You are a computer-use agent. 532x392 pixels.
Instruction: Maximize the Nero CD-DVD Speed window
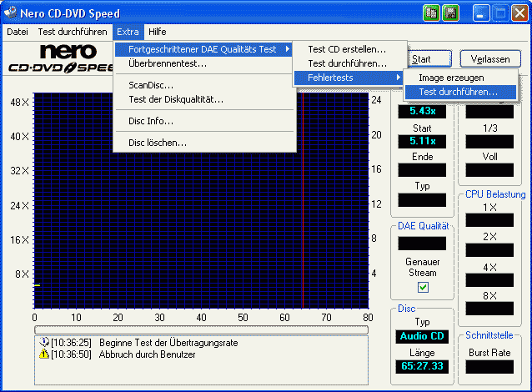tap(500, 13)
